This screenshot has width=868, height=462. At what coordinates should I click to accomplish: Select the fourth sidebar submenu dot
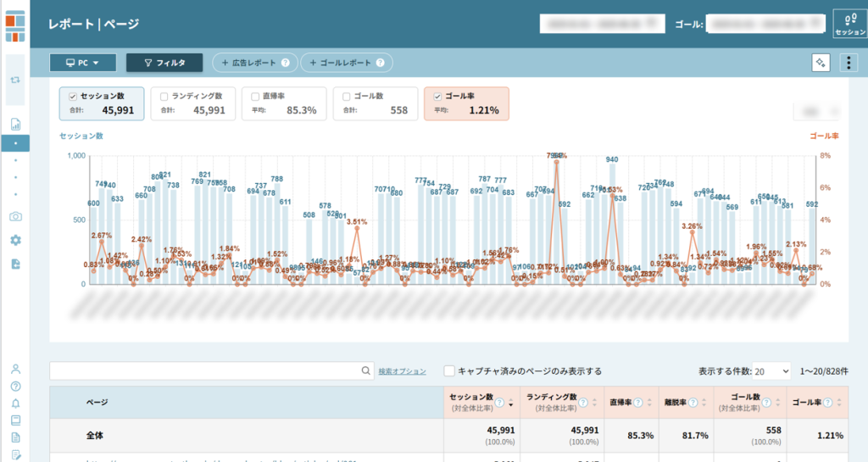click(15, 195)
